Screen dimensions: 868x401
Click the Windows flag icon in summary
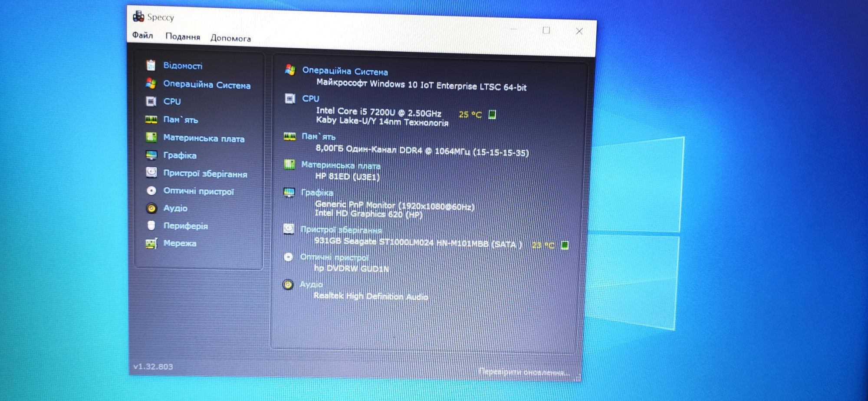(290, 70)
